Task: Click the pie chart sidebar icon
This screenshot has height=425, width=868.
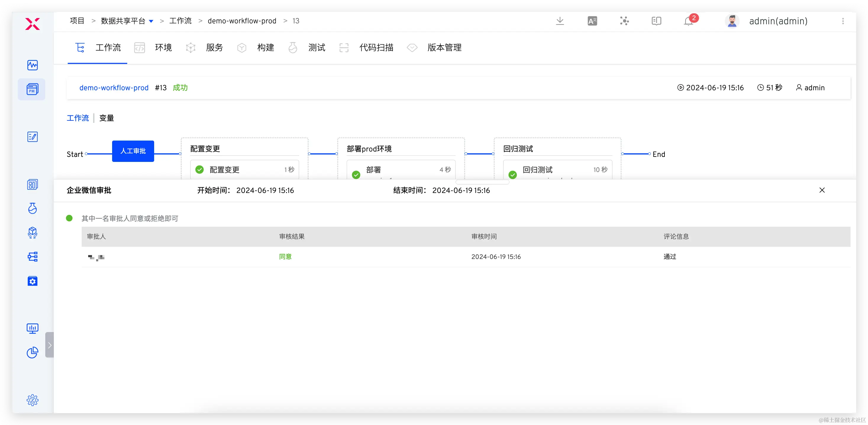Action: pyautogui.click(x=32, y=352)
